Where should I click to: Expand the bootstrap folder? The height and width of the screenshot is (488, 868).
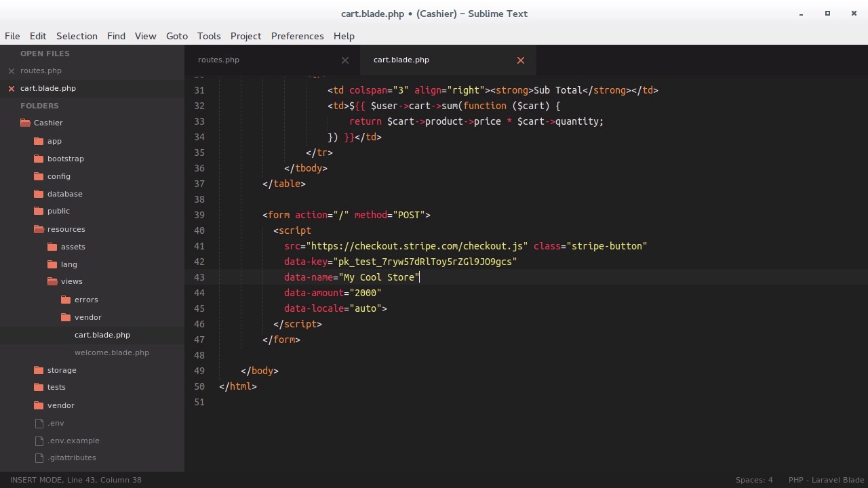tap(66, 159)
